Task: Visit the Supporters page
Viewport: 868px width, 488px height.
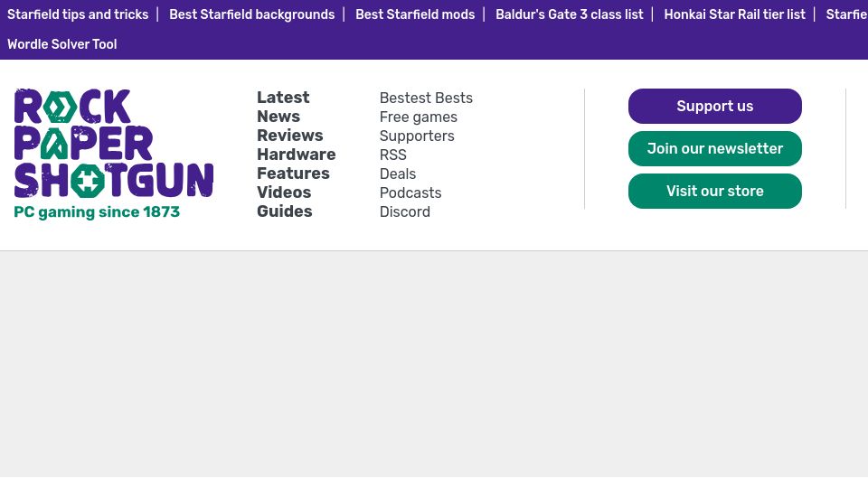Action: point(417,136)
